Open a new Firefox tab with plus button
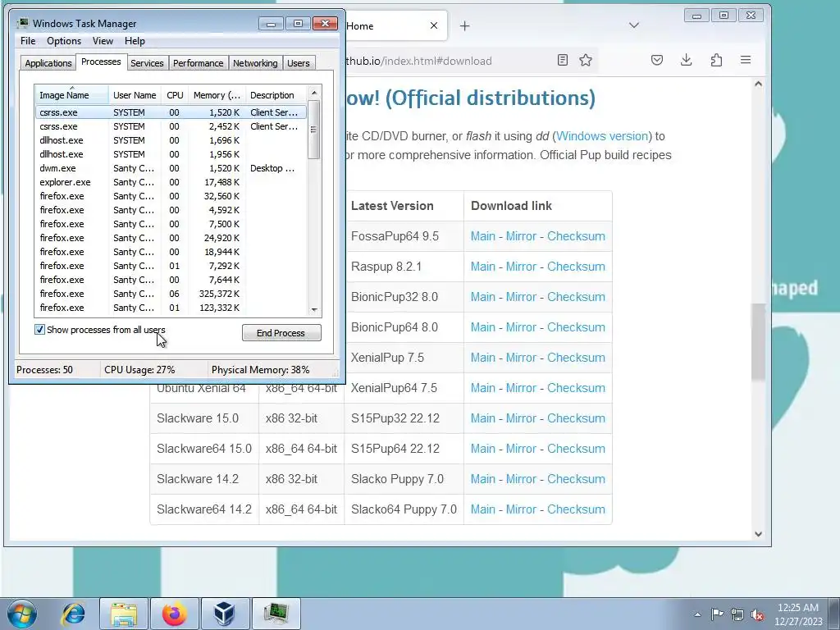The height and width of the screenshot is (630, 840). point(464,25)
